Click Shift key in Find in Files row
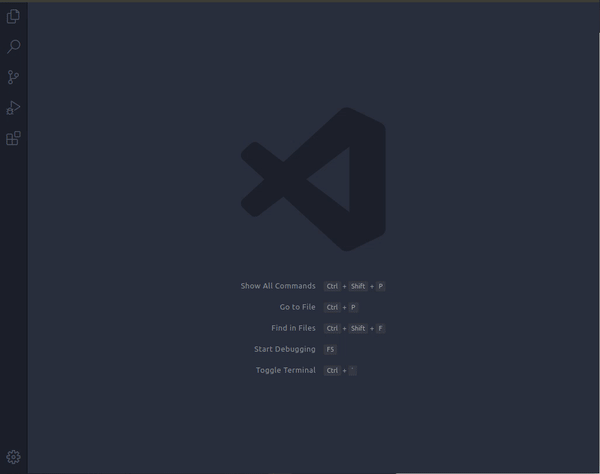 [358, 328]
